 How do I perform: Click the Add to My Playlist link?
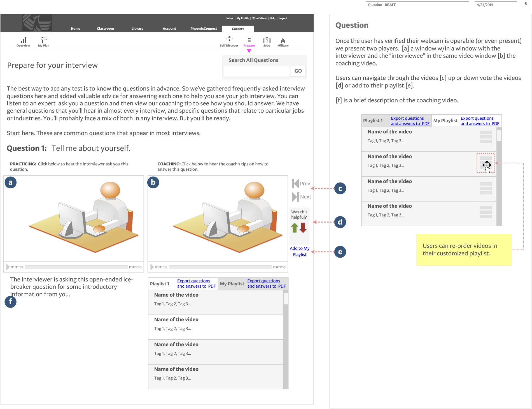coord(300,251)
